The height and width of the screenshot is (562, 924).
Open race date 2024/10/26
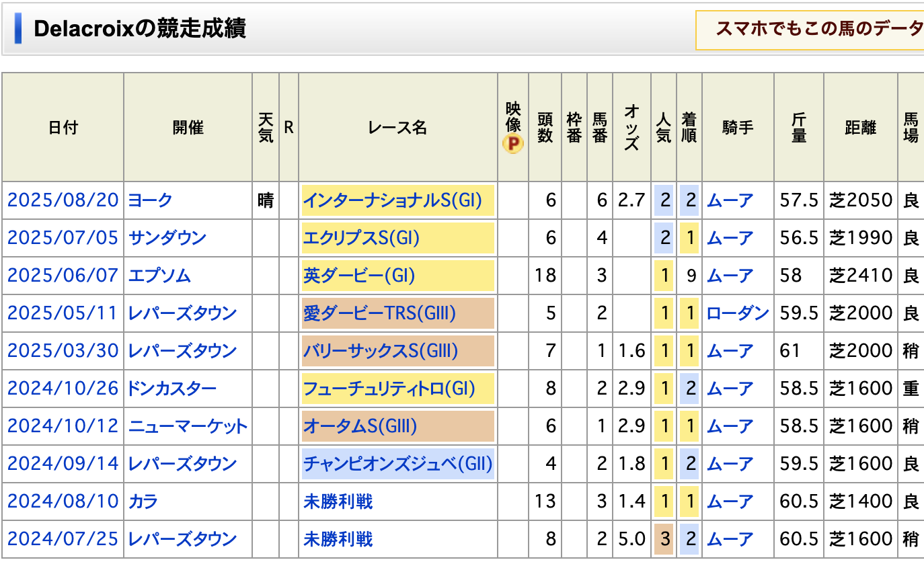[63, 389]
